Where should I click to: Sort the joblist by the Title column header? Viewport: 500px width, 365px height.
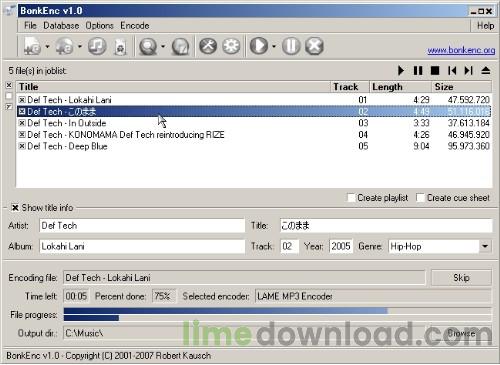click(173, 87)
